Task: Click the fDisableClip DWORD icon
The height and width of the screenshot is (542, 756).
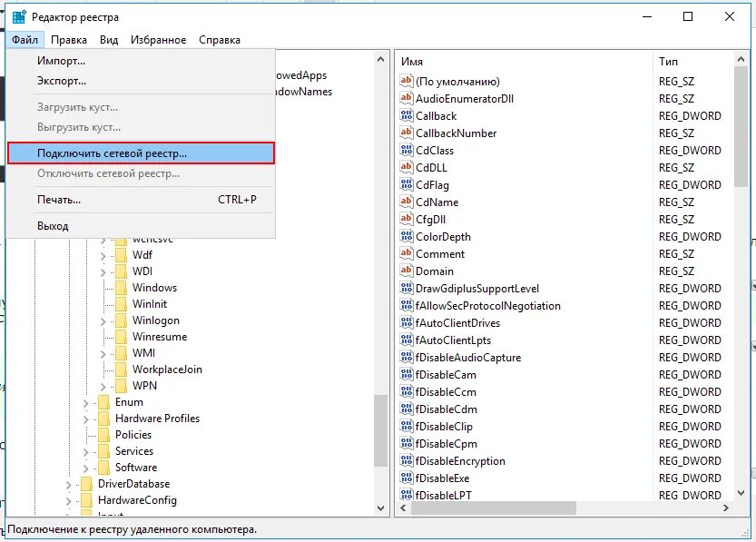Action: (407, 426)
